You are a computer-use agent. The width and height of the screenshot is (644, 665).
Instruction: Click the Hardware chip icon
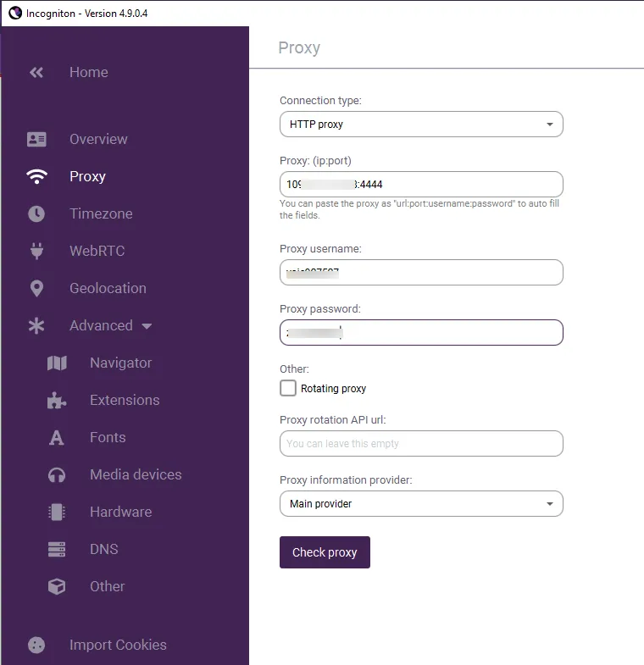57,512
